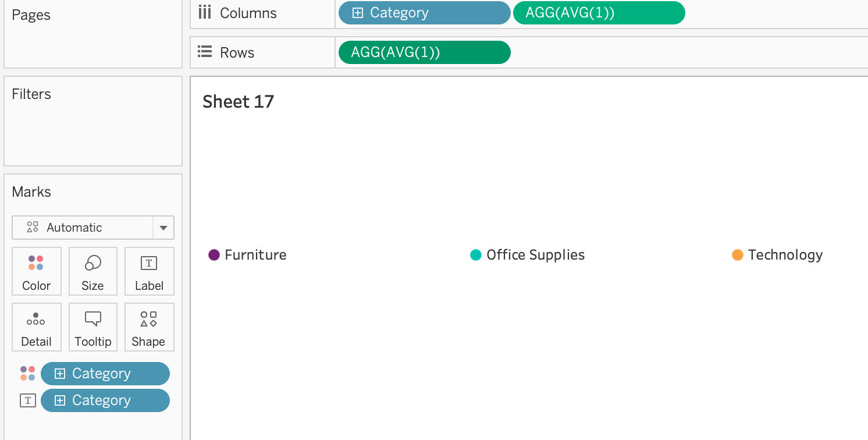The image size is (868, 440).
Task: Click the Sheet 17 title
Action: pos(238,102)
